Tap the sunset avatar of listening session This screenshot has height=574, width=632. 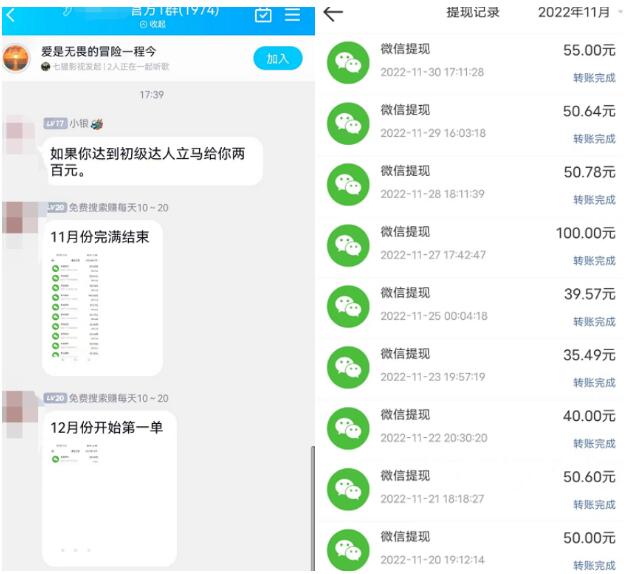click(x=19, y=58)
